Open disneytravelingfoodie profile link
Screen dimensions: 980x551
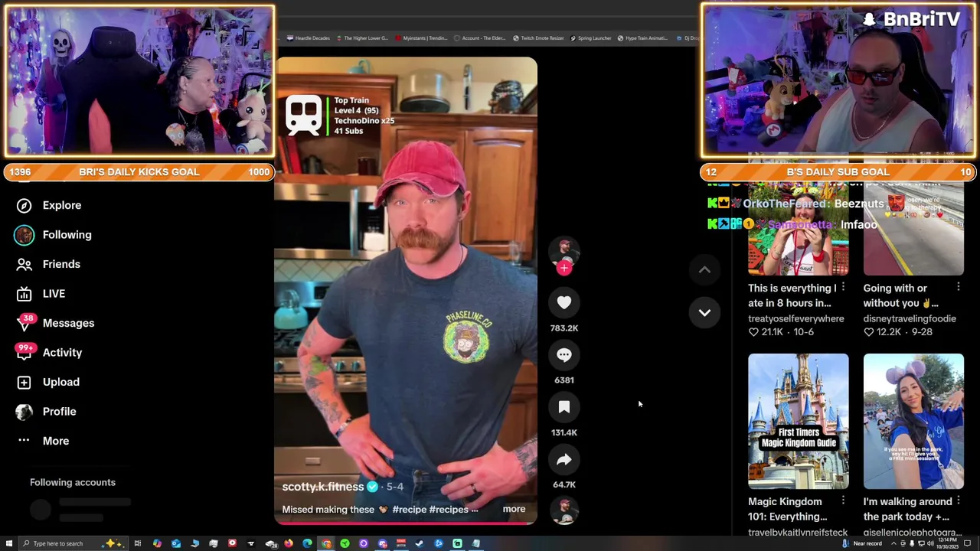pyautogui.click(x=910, y=318)
